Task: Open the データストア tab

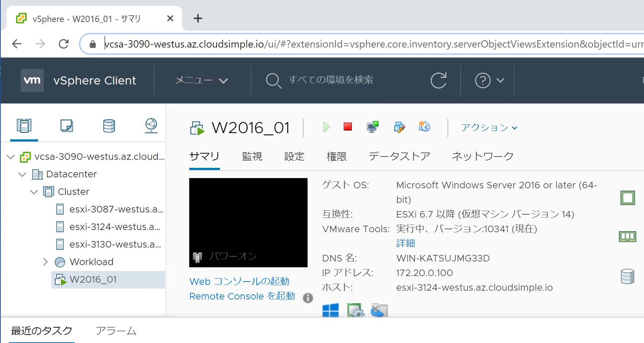Action: (x=399, y=156)
